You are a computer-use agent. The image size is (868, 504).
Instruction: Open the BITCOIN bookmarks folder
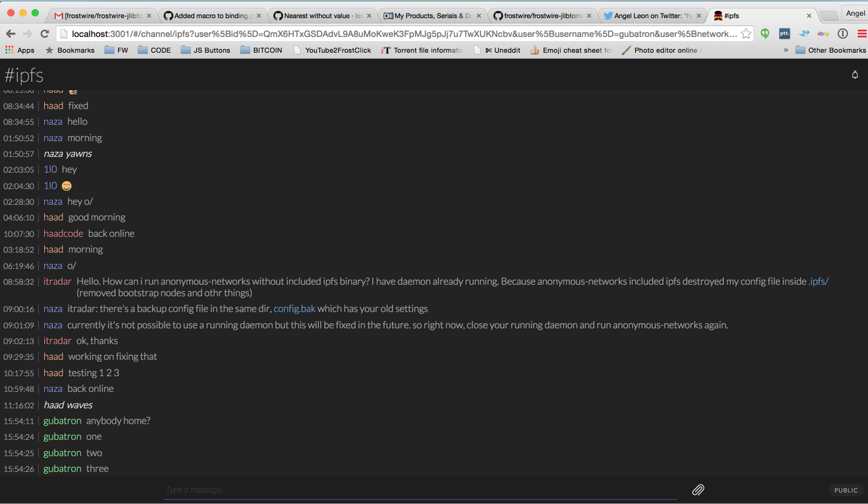[x=261, y=50]
